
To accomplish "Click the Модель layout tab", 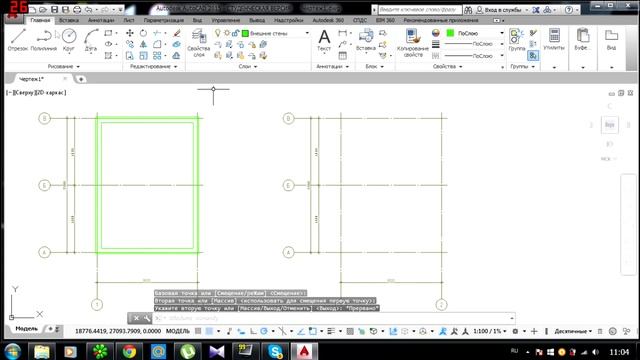I will tap(27, 329).
